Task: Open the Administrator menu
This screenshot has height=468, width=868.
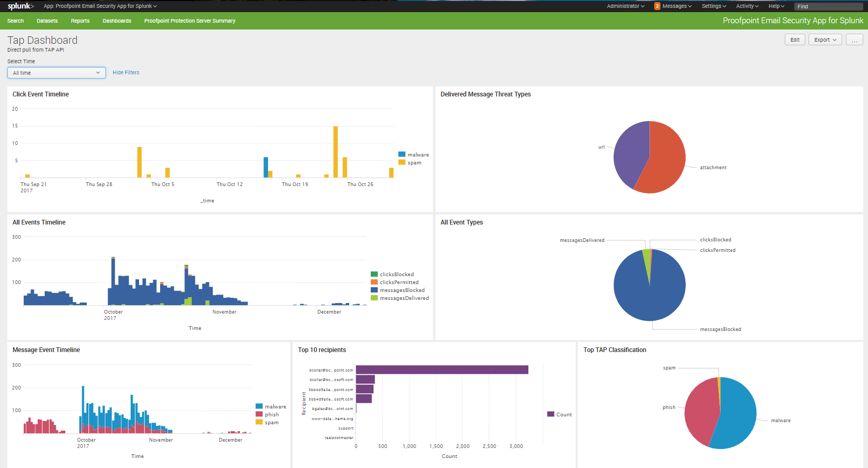Action: tap(625, 6)
